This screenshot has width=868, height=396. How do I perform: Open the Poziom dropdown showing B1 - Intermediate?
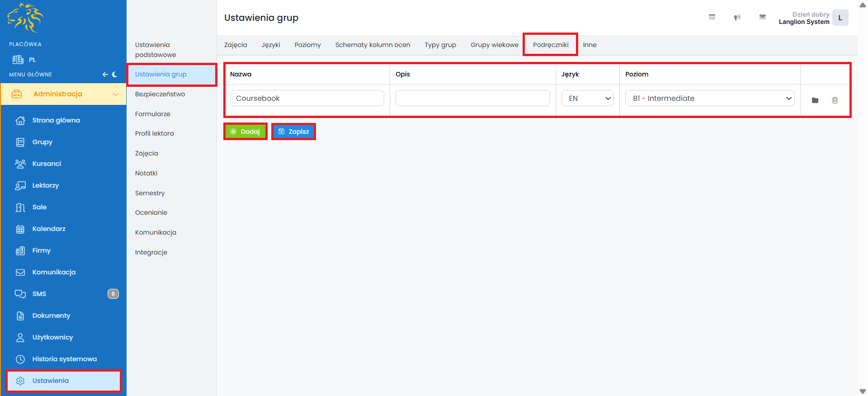[709, 98]
